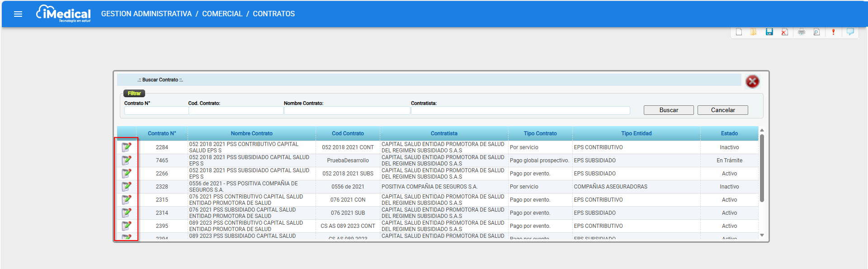Click the Save floppy disk icon

coord(769,32)
